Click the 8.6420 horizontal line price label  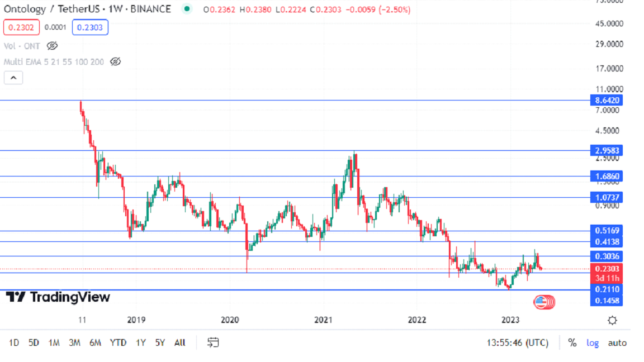pos(607,100)
